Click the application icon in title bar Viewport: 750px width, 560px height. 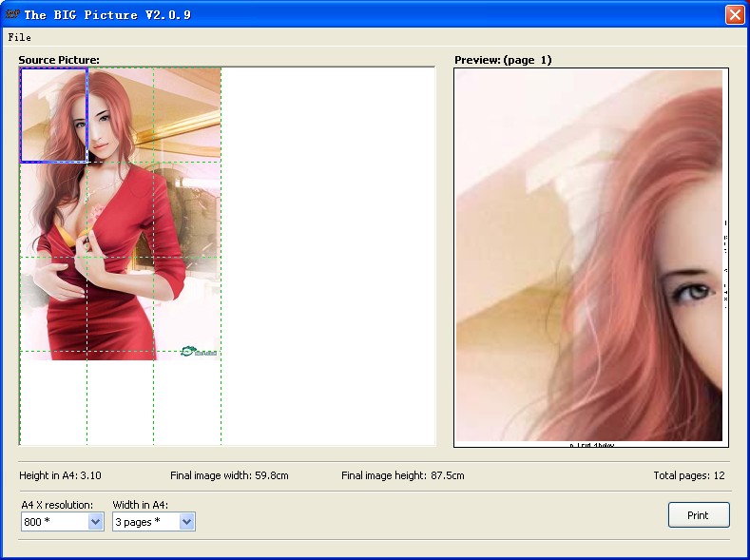coord(12,14)
